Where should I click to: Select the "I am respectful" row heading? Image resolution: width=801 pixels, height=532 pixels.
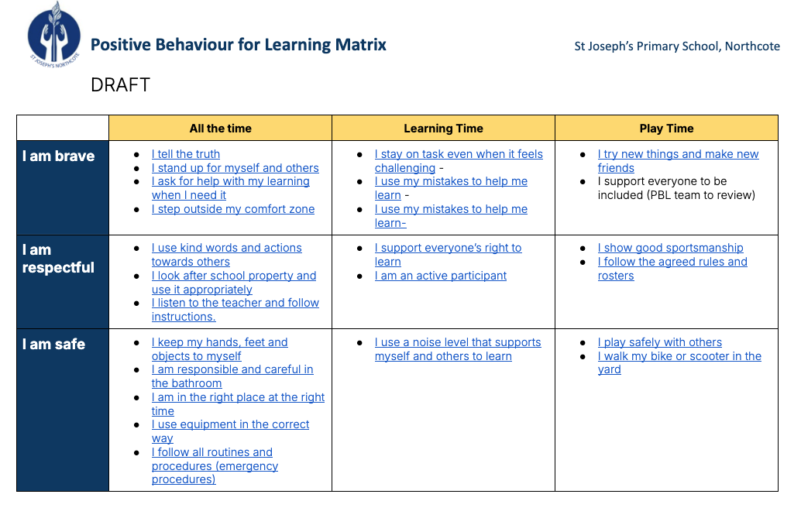[58, 259]
